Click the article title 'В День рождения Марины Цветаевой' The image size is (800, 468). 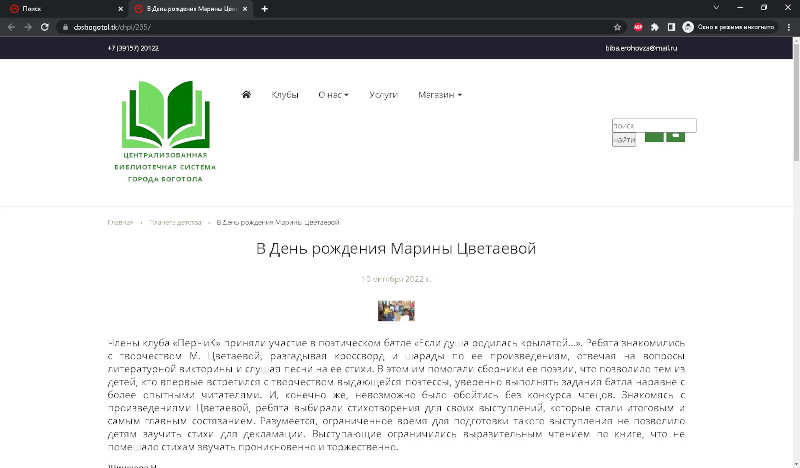click(x=396, y=249)
